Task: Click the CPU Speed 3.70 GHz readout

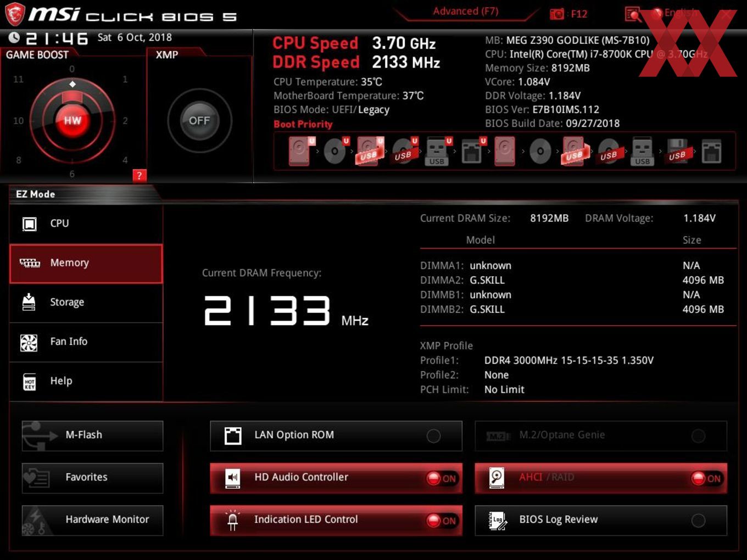Action: (354, 43)
